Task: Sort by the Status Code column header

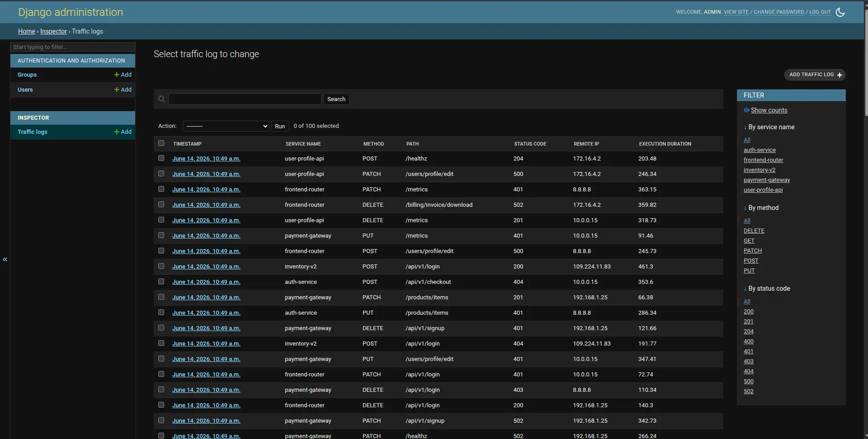Action: point(530,144)
